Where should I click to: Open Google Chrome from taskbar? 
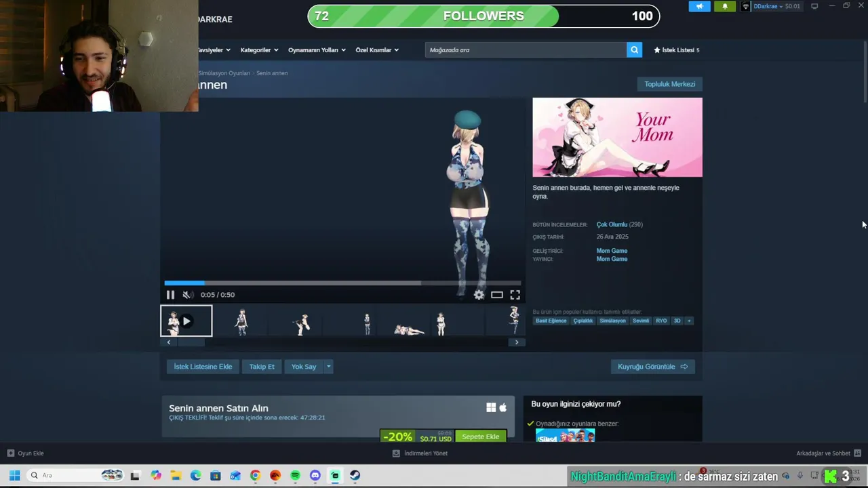coord(255,476)
